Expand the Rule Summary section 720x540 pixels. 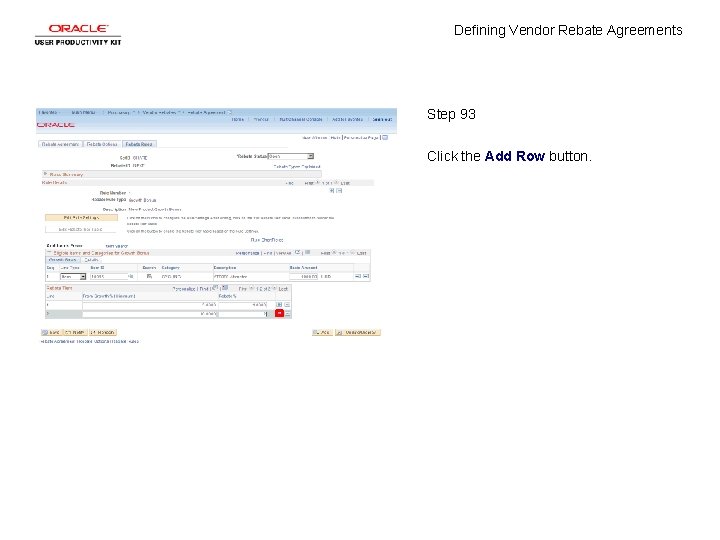pos(45,174)
